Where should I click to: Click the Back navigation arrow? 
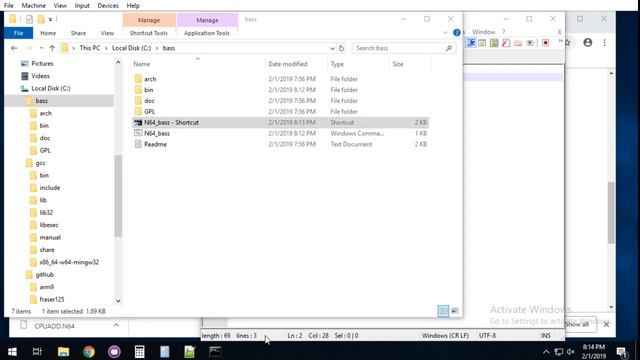14,48
